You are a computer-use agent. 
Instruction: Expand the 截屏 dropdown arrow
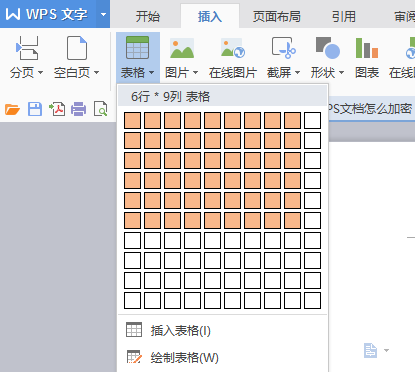(x=297, y=72)
